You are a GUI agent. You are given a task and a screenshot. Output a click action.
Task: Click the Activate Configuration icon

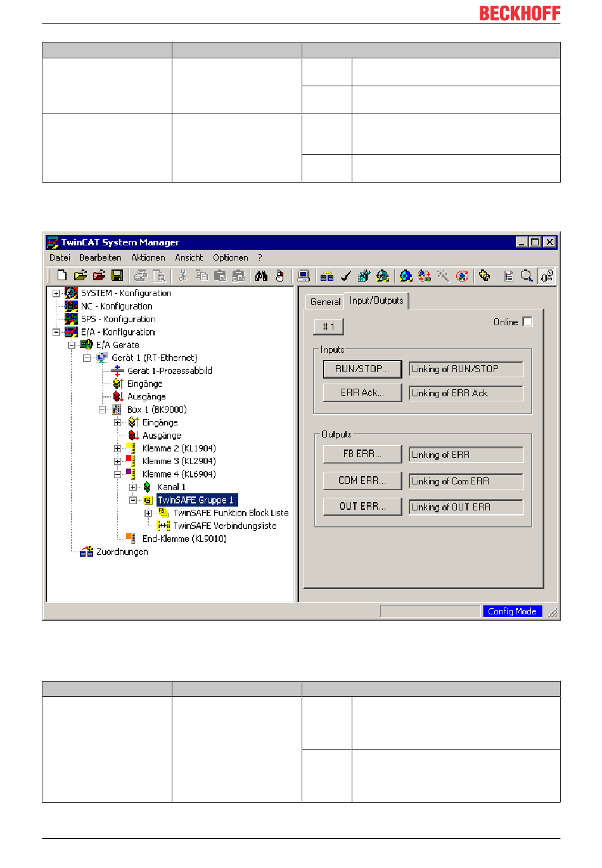click(364, 275)
